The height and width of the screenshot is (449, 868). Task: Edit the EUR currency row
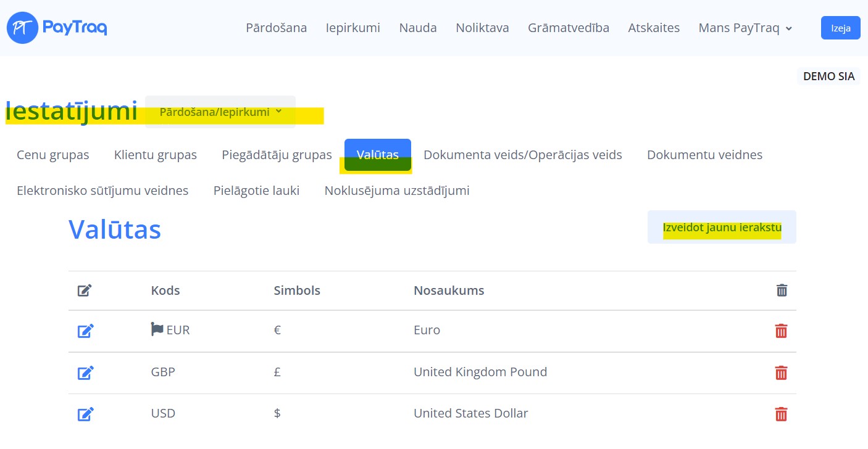pos(85,331)
